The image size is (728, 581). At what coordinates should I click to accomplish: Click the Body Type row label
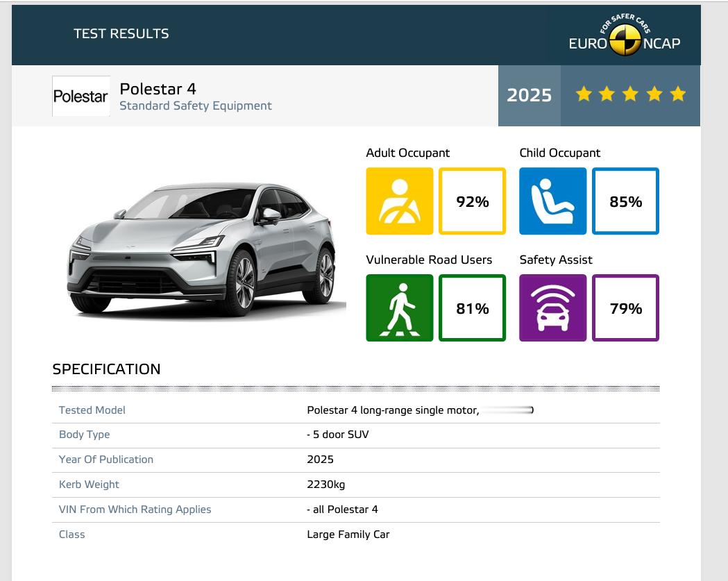pos(84,435)
